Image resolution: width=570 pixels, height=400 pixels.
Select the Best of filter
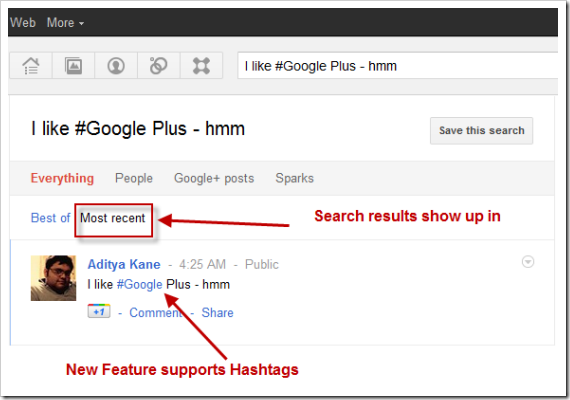[x=51, y=218]
